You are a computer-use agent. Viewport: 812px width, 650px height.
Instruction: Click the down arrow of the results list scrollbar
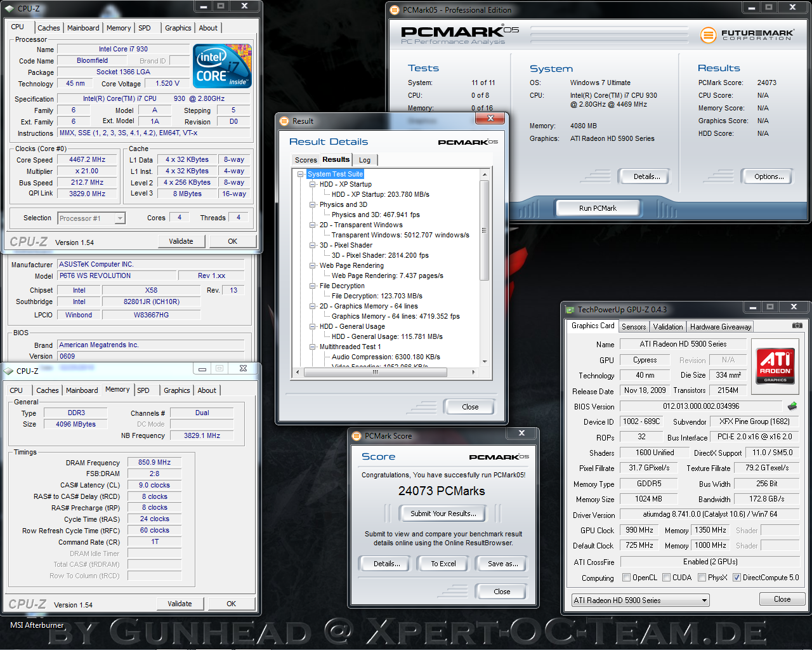(485, 361)
